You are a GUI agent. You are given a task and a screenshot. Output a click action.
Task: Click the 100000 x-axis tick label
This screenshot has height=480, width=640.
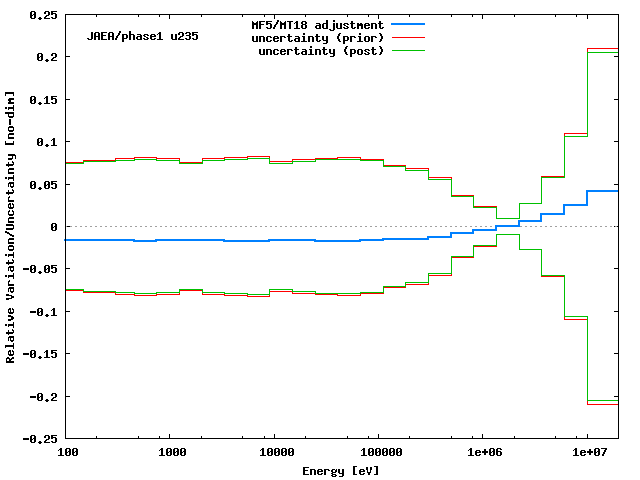pos(377,452)
